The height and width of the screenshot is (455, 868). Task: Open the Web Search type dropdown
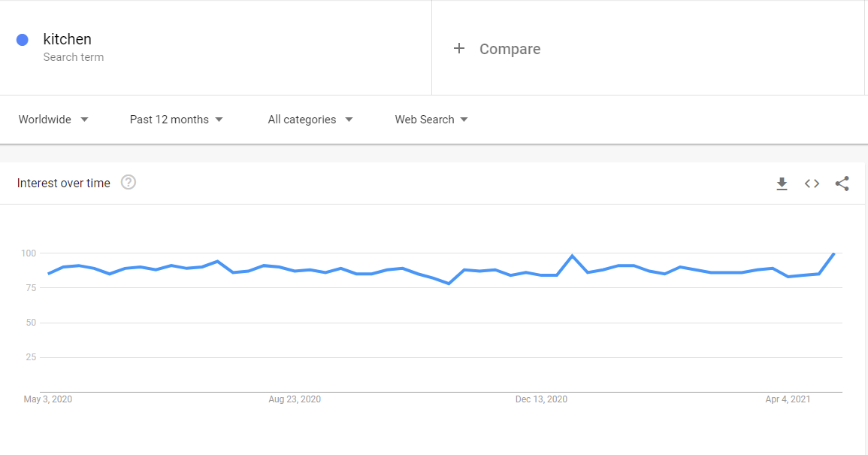click(x=431, y=120)
